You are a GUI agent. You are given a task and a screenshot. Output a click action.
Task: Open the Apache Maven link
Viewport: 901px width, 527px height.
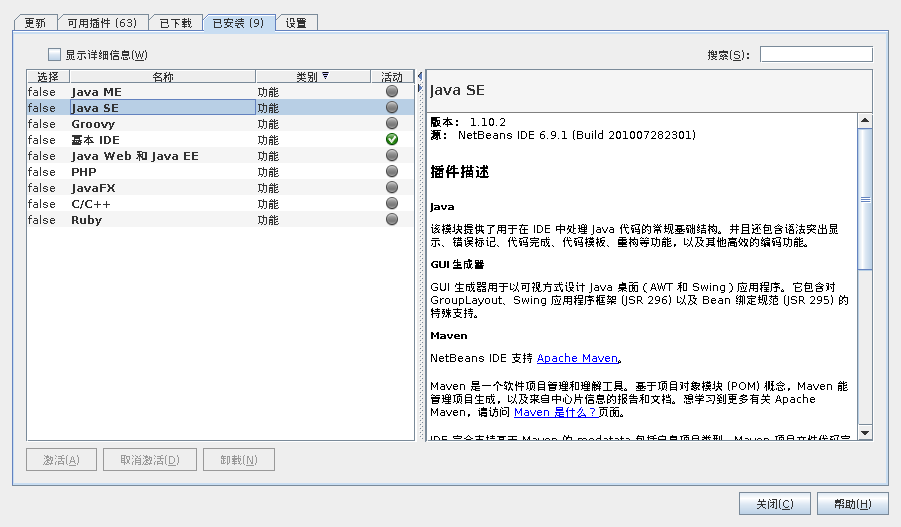pos(577,358)
